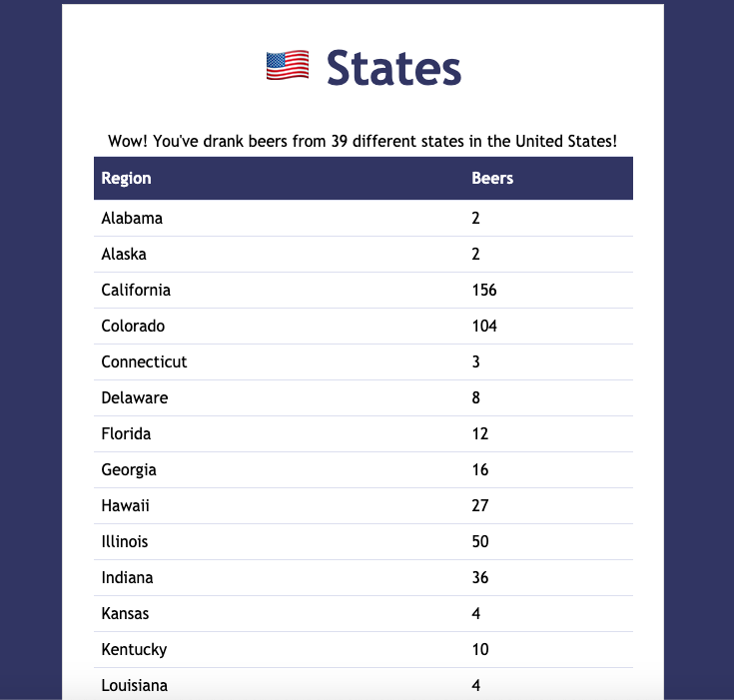
Task: Select the Delaware row
Action: pos(364,398)
